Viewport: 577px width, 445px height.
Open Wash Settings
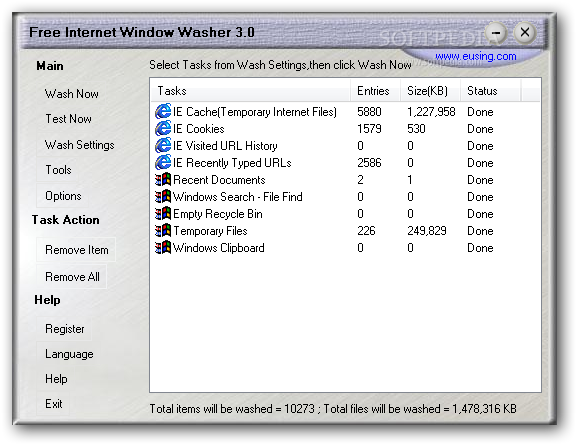click(79, 145)
